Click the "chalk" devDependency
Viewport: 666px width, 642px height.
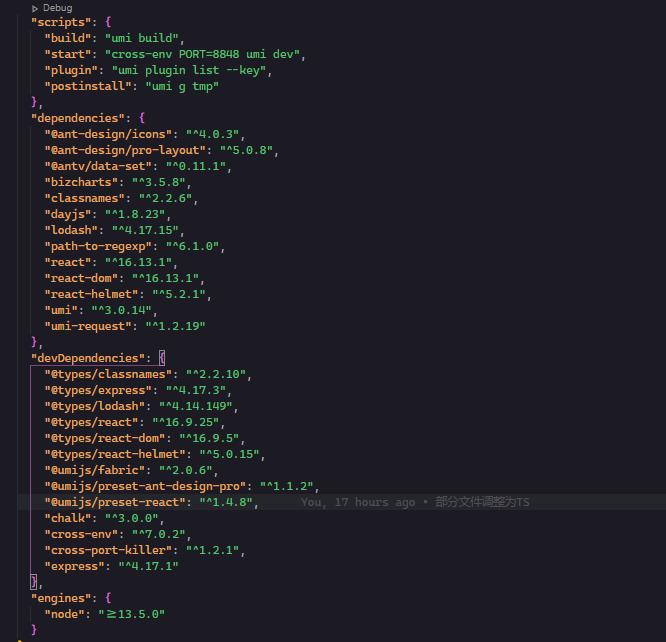pyautogui.click(x=68, y=518)
